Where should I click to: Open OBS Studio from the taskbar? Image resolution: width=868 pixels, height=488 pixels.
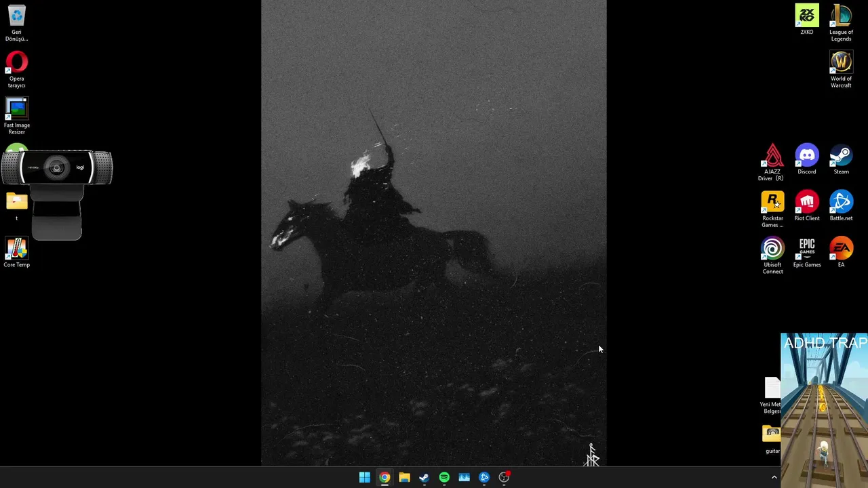[x=504, y=477]
